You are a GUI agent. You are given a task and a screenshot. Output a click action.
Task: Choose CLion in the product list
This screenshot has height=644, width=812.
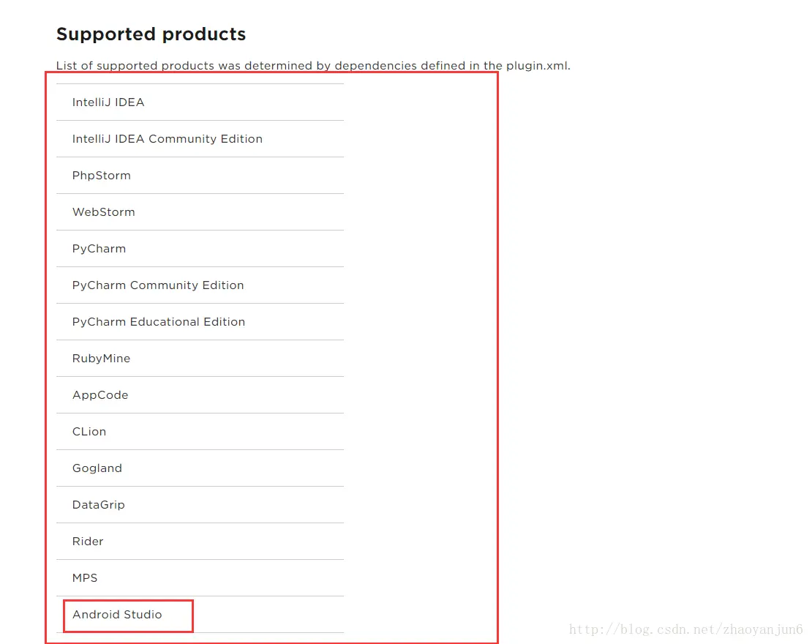click(200, 432)
